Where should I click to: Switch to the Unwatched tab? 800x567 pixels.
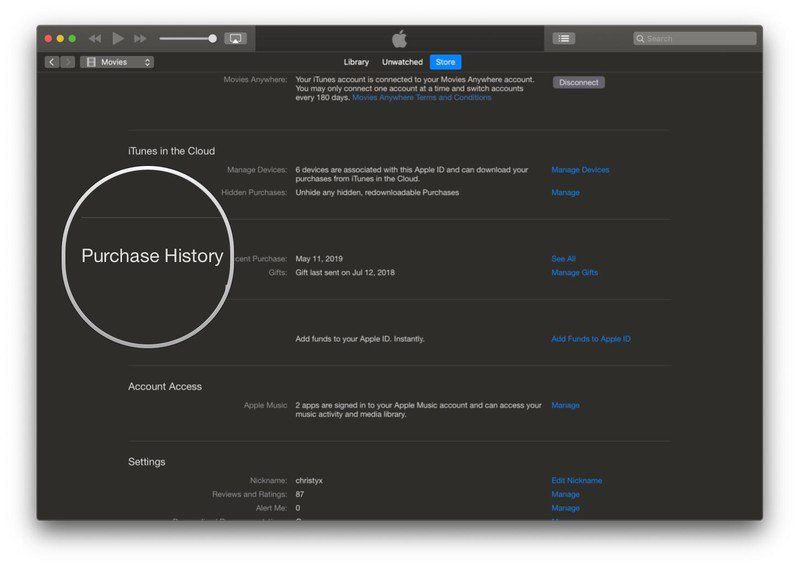(x=402, y=62)
